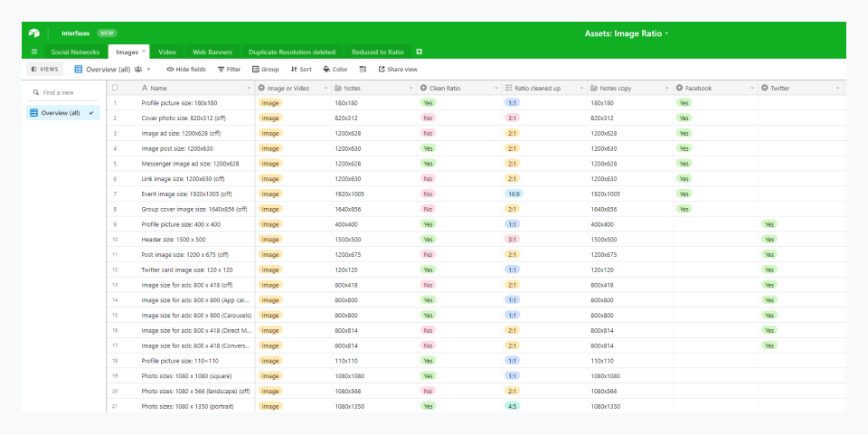The width and height of the screenshot is (868, 435).
Task: Click the Hide fields eye icon
Action: [x=170, y=69]
